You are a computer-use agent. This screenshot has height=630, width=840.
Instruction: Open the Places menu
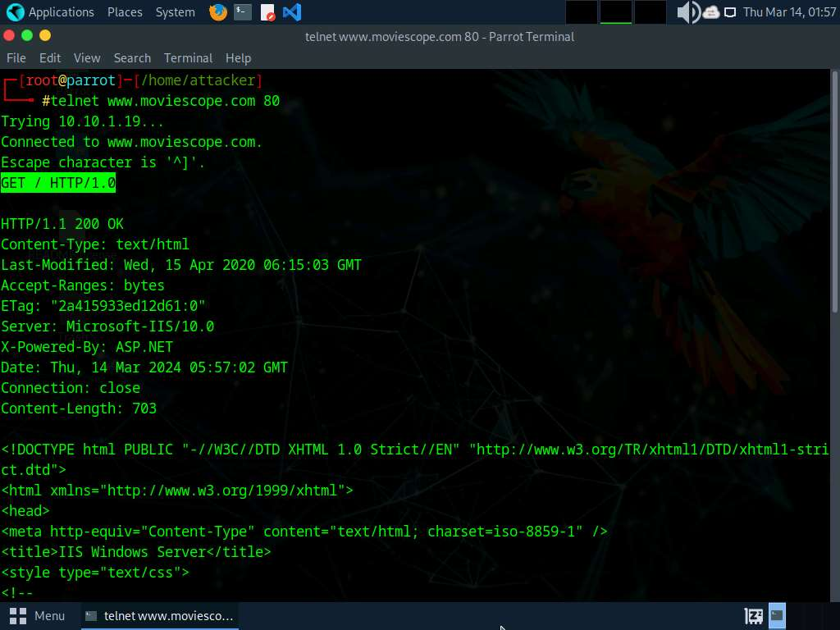click(125, 12)
